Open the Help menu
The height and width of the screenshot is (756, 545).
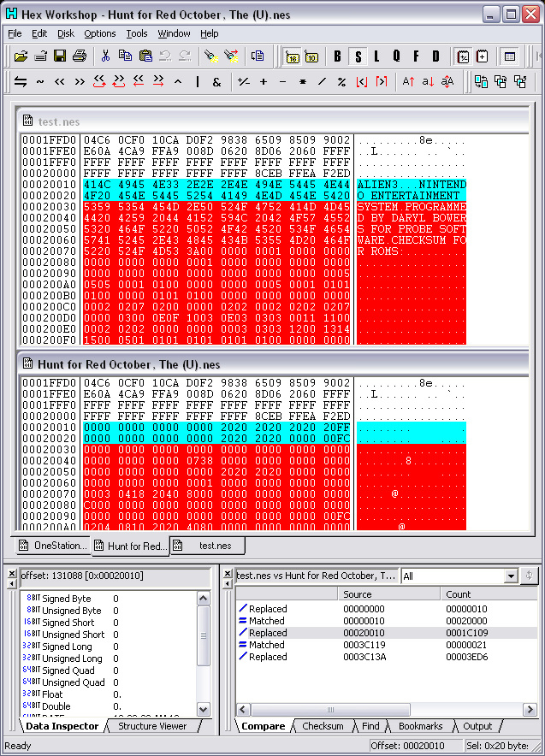click(210, 33)
